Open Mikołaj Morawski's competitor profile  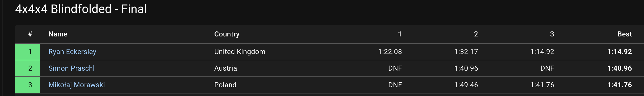point(76,85)
